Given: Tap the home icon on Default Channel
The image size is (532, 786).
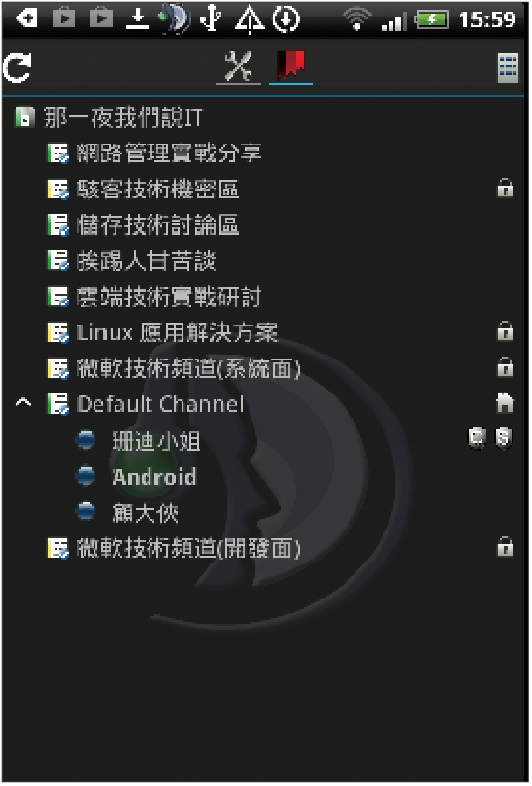Looking at the screenshot, I should pyautogui.click(x=505, y=403).
